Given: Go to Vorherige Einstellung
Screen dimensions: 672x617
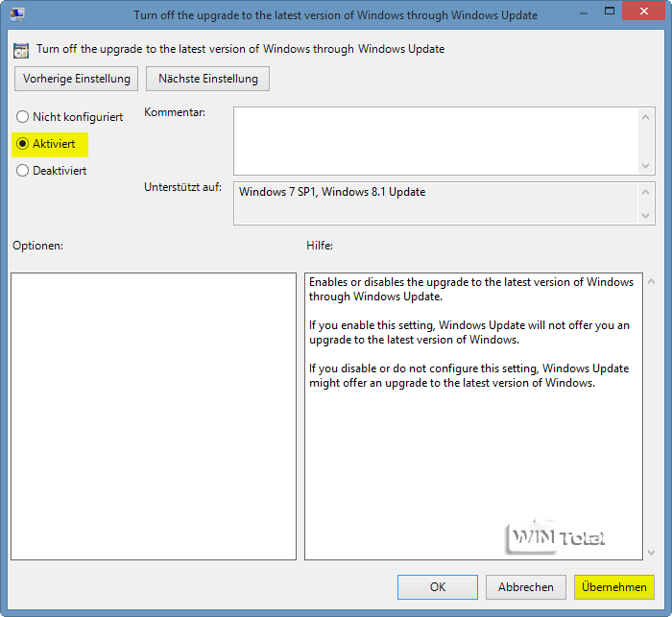Looking at the screenshot, I should tap(76, 79).
